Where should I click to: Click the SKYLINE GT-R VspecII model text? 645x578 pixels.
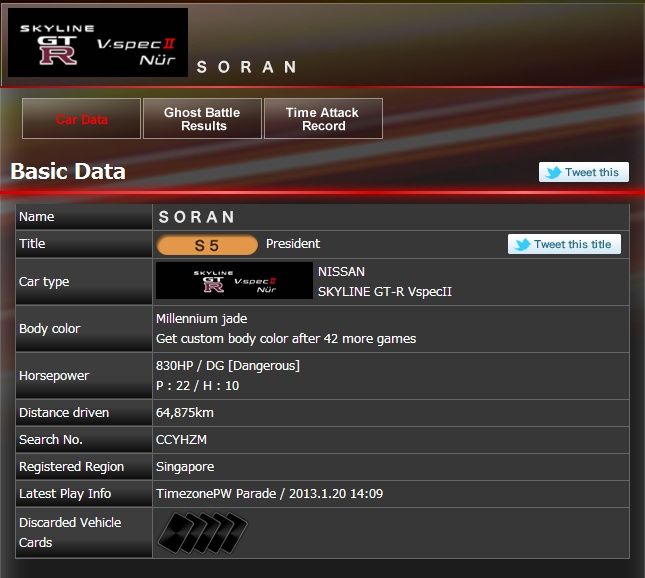(x=385, y=292)
